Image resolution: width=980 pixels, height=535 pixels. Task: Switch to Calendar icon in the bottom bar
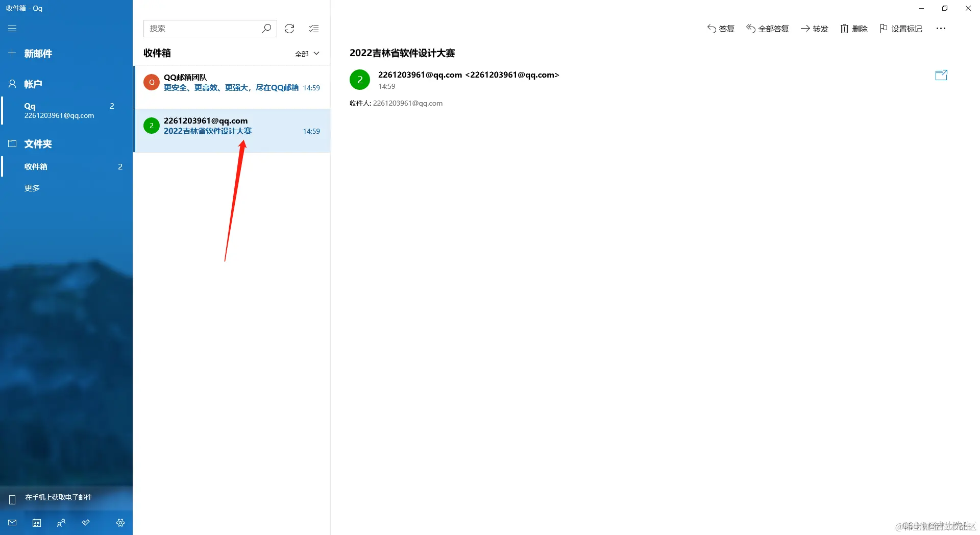tap(37, 523)
